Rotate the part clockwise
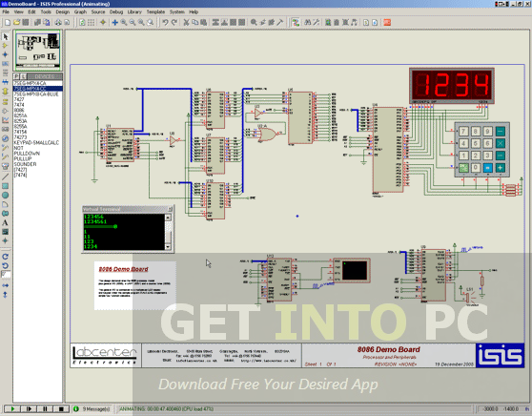Viewport: 532px width, 416px height. pos(6,257)
